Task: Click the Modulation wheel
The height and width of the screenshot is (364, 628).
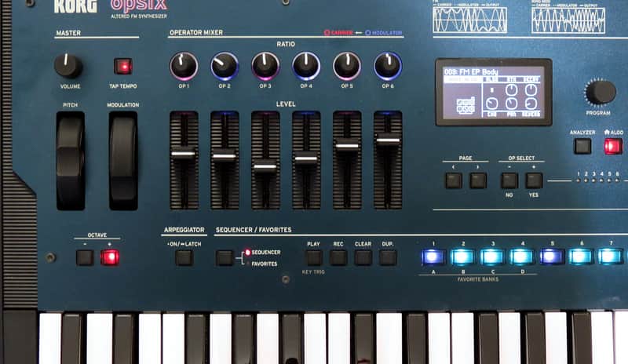Action: [123, 161]
